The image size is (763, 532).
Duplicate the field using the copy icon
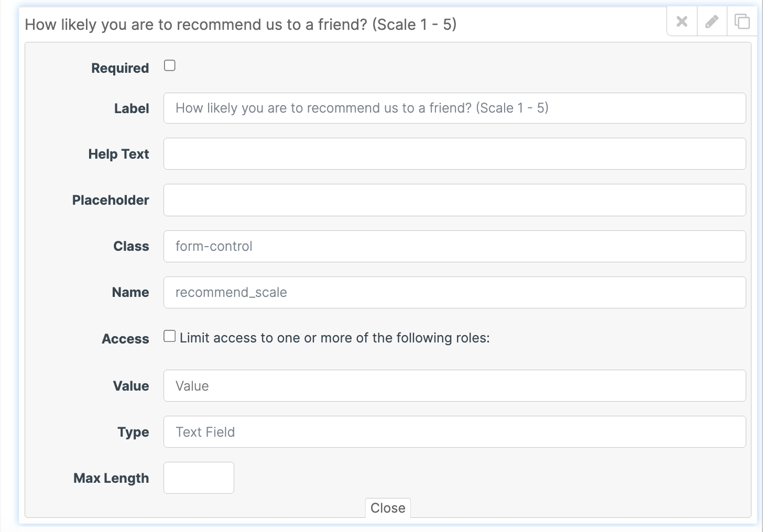(x=742, y=21)
